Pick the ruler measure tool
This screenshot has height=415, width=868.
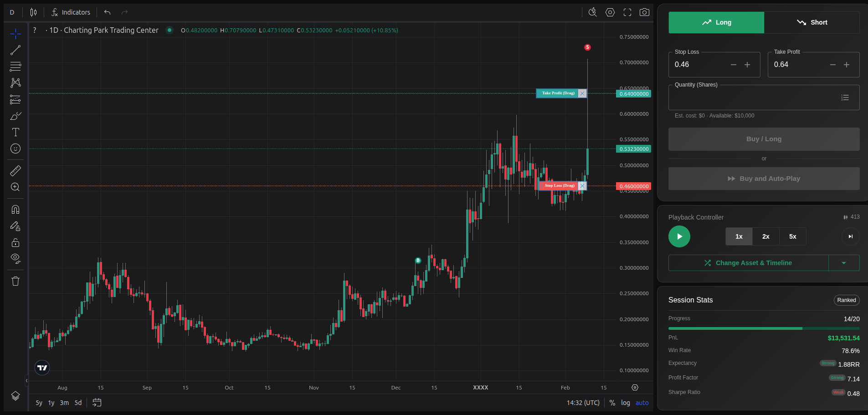pos(15,171)
